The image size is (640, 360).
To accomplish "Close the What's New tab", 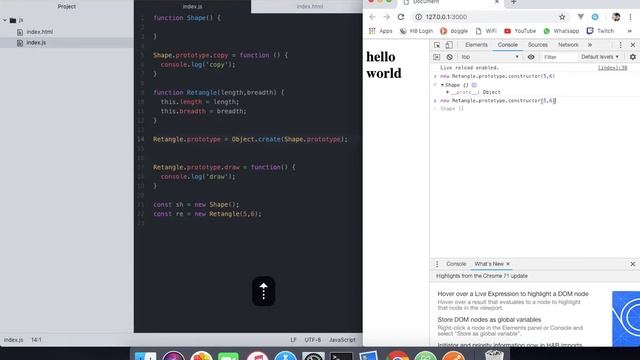I will (508, 264).
